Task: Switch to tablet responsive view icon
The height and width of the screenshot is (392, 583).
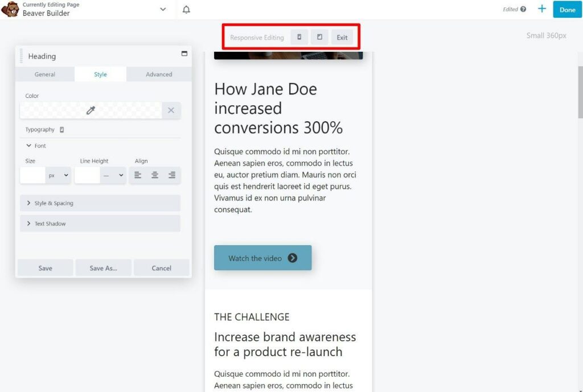Action: [x=319, y=37]
